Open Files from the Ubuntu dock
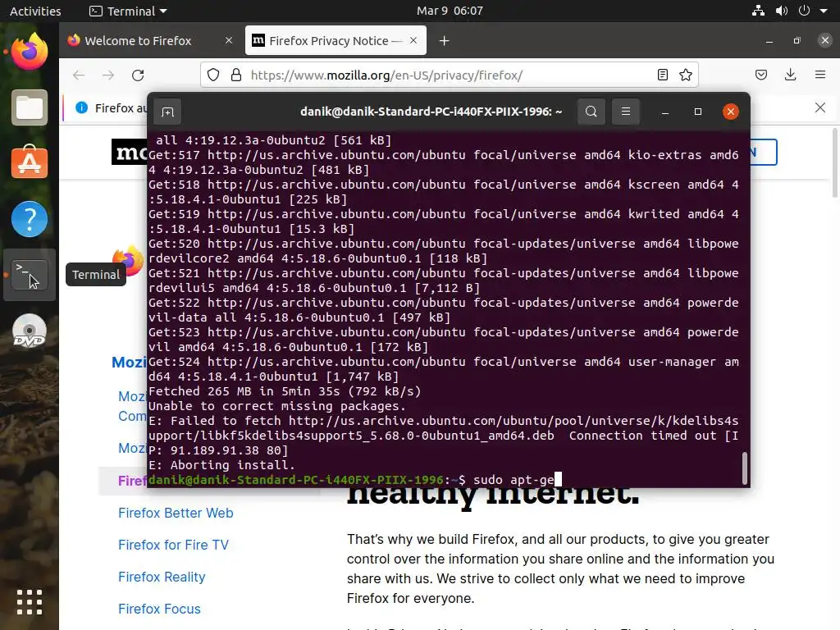 pyautogui.click(x=30, y=107)
